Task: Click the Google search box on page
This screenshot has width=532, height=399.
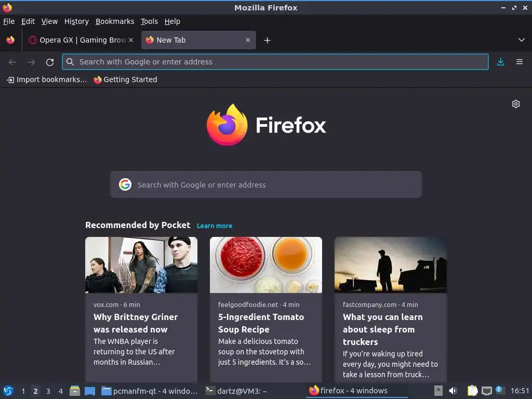Action: (x=265, y=184)
